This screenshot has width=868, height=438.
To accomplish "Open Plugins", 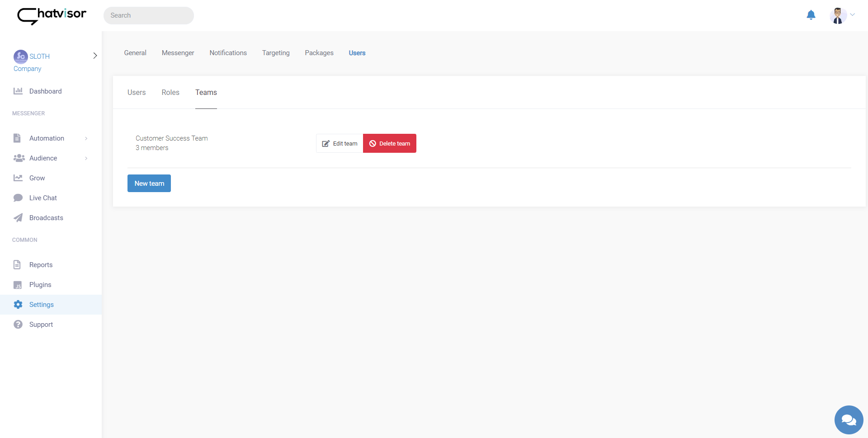I will tap(40, 285).
